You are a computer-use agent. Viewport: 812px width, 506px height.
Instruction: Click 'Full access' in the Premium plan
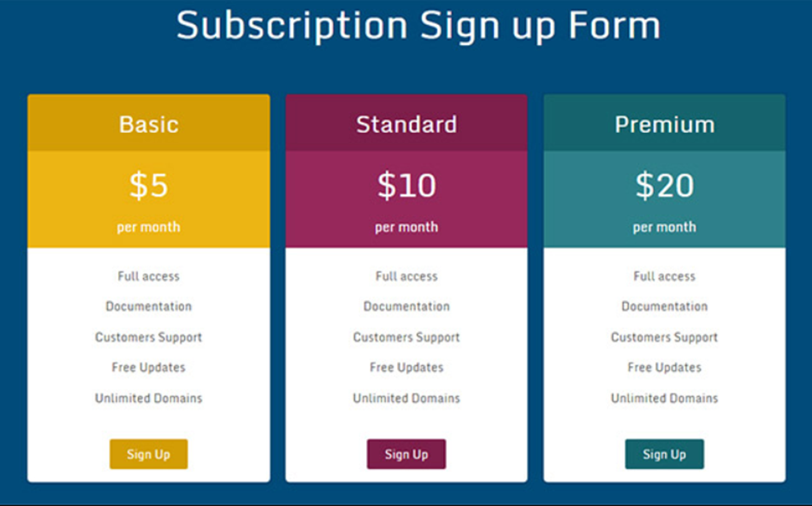[x=663, y=276]
